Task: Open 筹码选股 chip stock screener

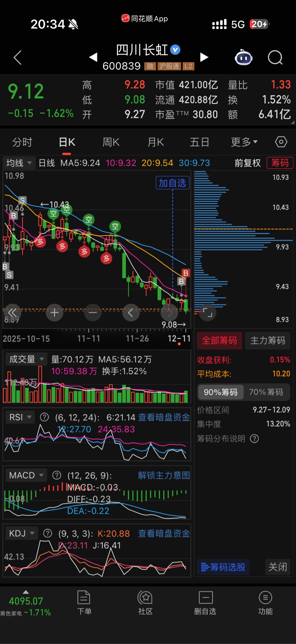Action: [224, 567]
